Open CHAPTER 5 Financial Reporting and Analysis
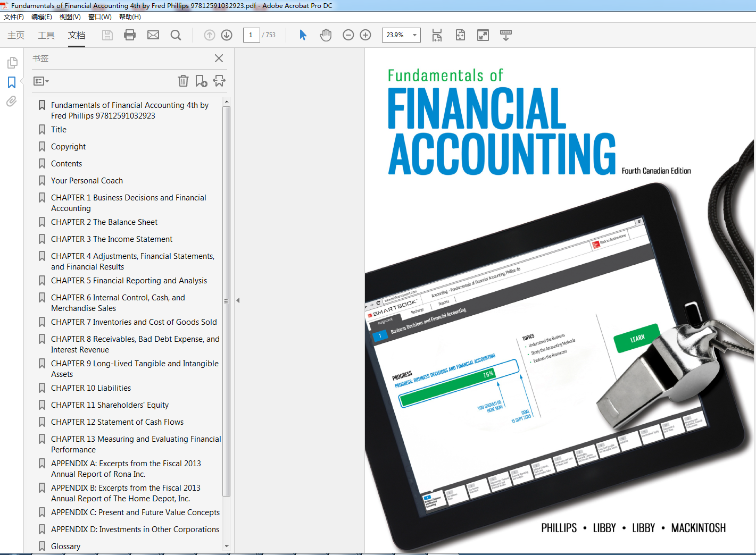 tap(129, 281)
